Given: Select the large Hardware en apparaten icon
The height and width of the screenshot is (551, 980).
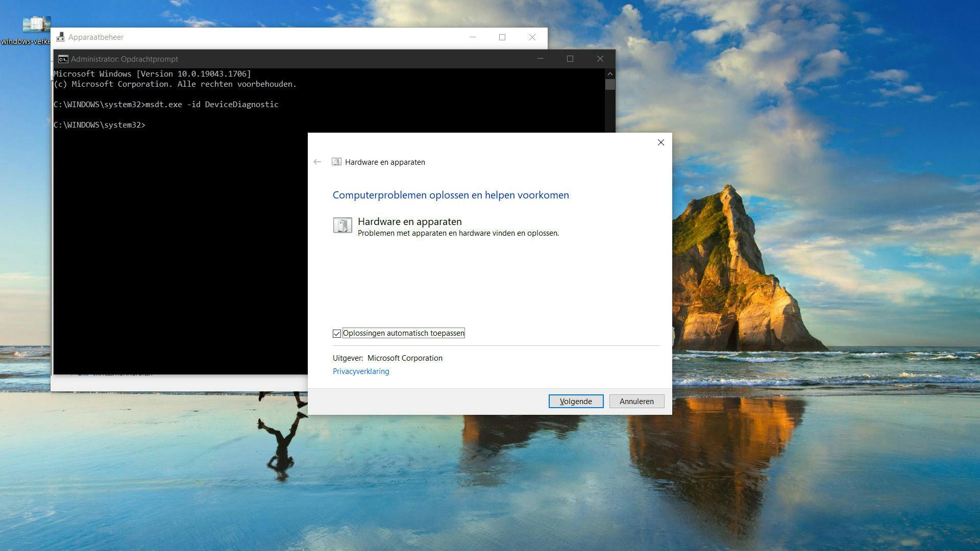Looking at the screenshot, I should tap(342, 225).
